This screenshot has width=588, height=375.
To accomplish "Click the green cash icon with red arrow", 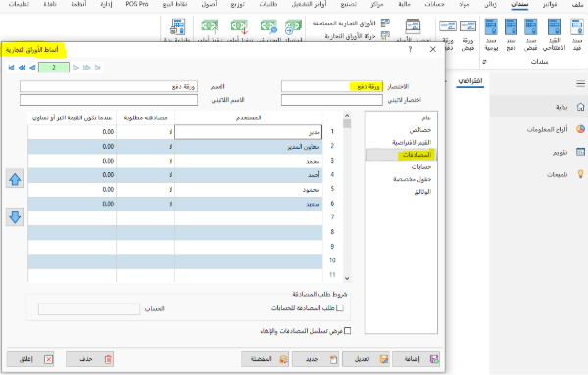I will (239, 27).
